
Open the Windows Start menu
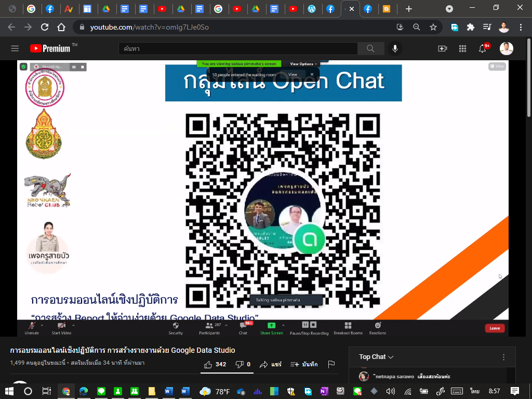click(9, 391)
